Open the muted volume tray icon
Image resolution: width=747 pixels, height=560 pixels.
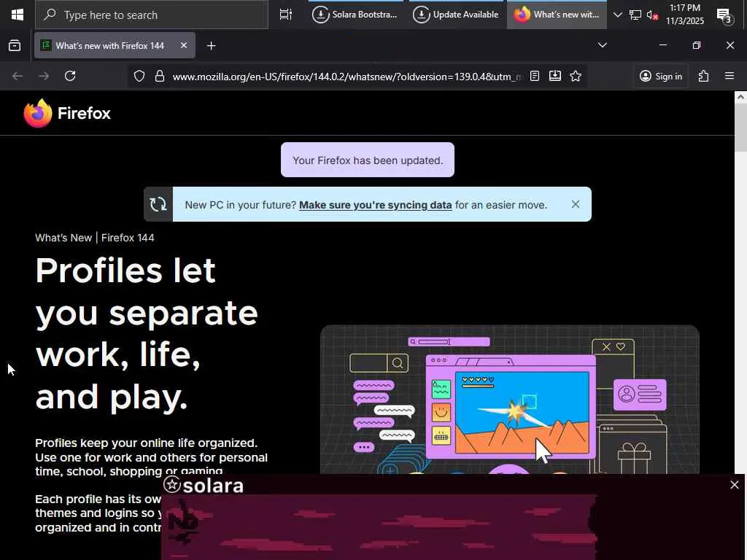coord(652,15)
